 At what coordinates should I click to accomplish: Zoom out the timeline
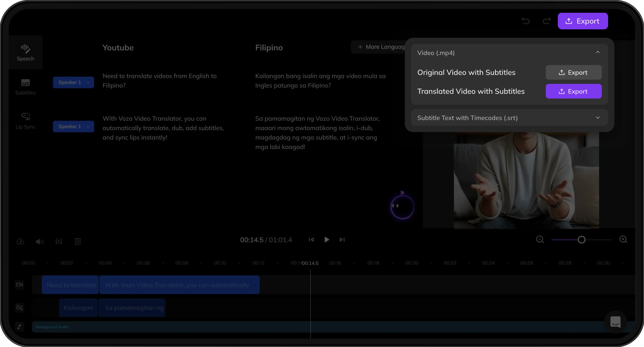pyautogui.click(x=540, y=240)
